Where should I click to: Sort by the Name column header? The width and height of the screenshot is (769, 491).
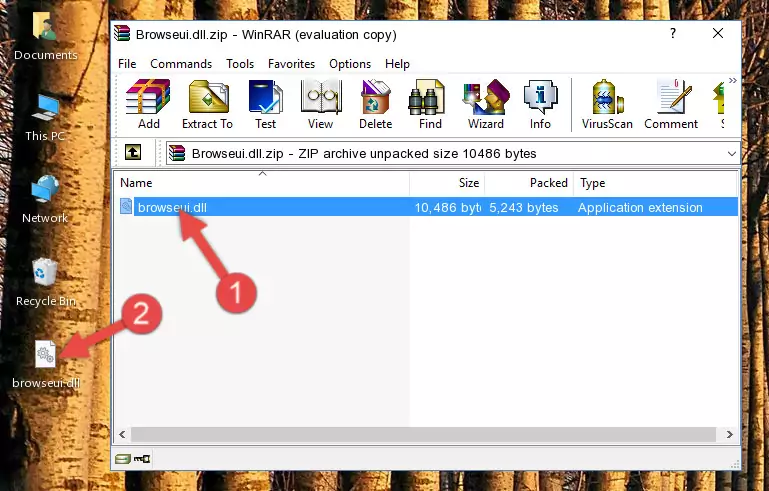pyautogui.click(x=262, y=182)
